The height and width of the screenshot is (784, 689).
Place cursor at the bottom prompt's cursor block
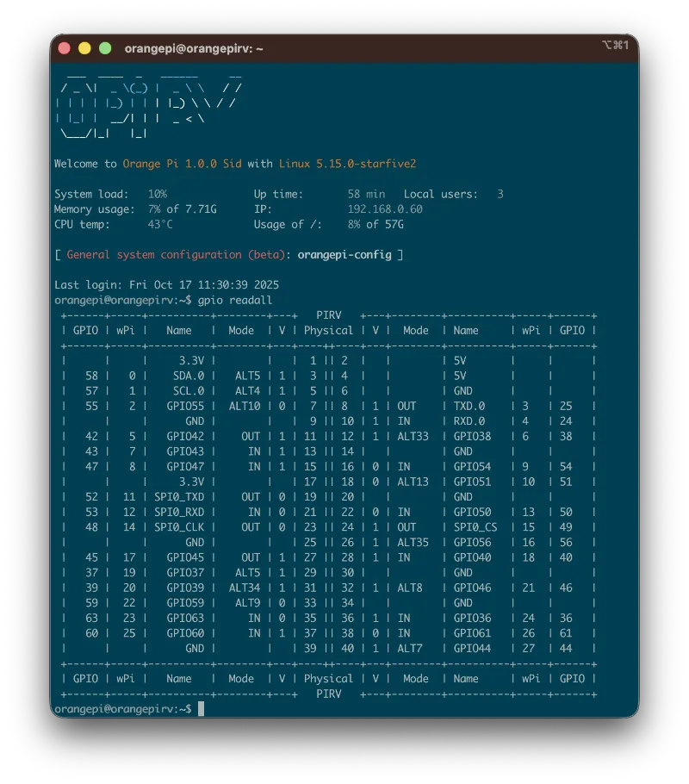click(201, 708)
